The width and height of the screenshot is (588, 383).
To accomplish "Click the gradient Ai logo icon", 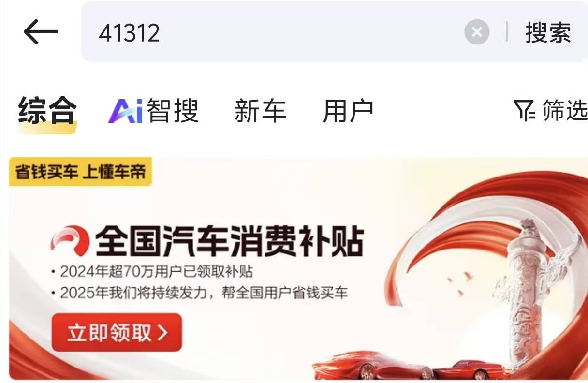I will click(x=126, y=111).
